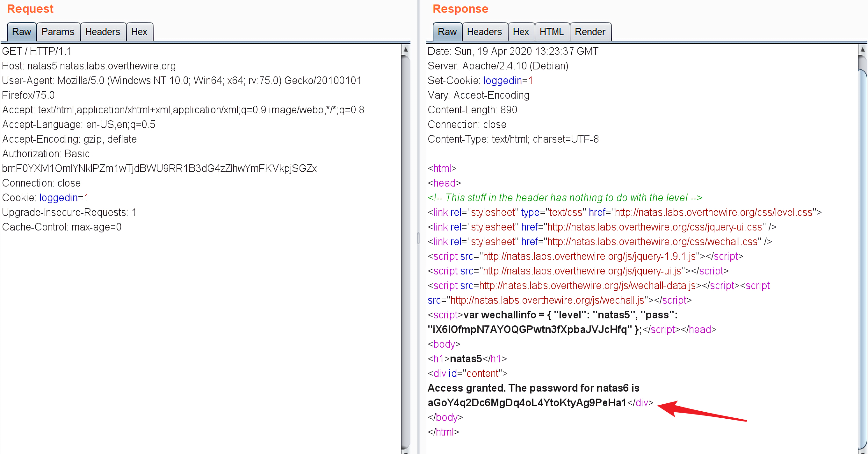Click the 'Cookie: loggedin=1' request line
868x454 pixels.
46,198
